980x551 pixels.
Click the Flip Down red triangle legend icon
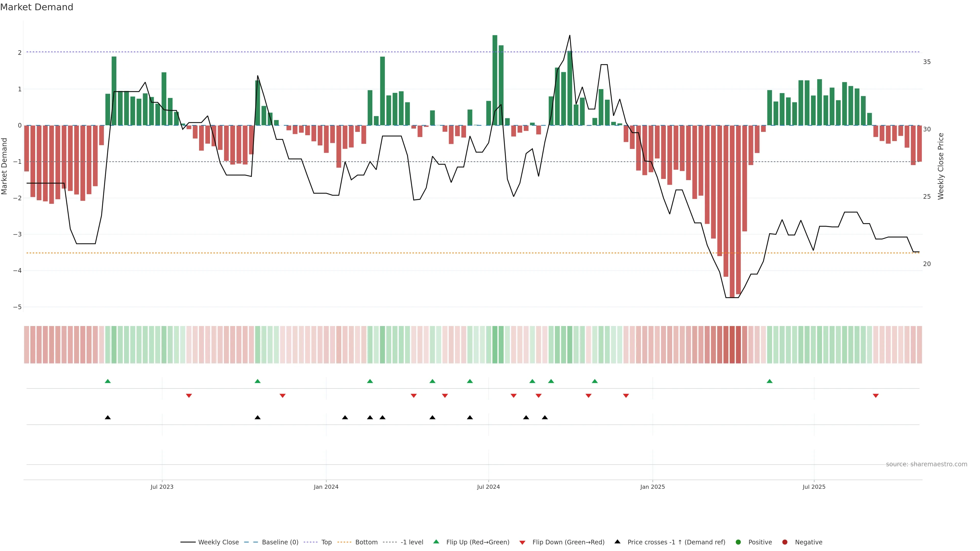[522, 542]
